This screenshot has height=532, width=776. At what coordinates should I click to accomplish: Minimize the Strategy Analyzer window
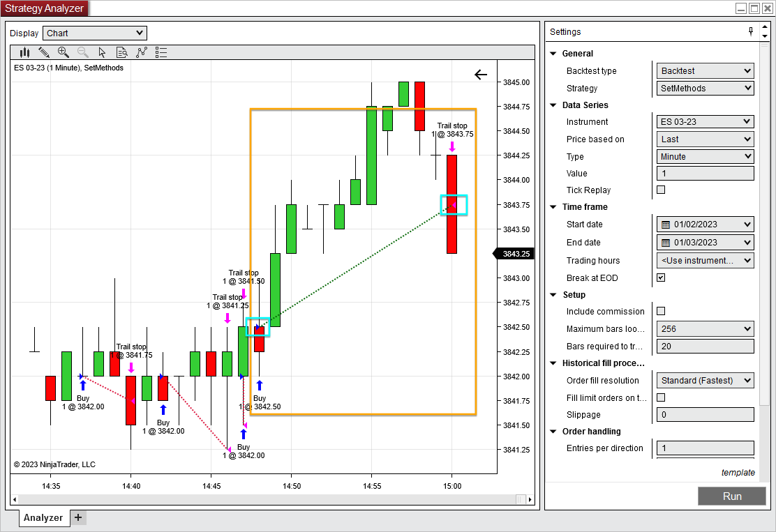point(741,8)
